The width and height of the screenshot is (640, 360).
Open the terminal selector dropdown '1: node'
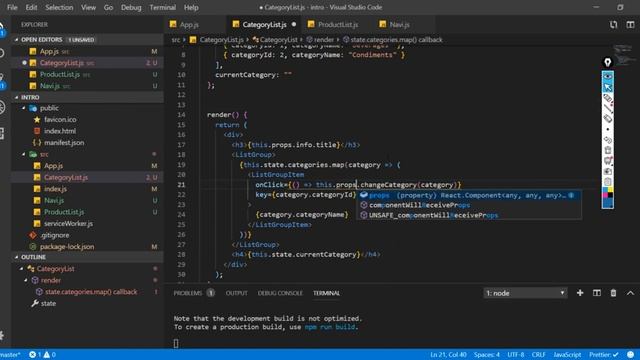[x=525, y=293]
